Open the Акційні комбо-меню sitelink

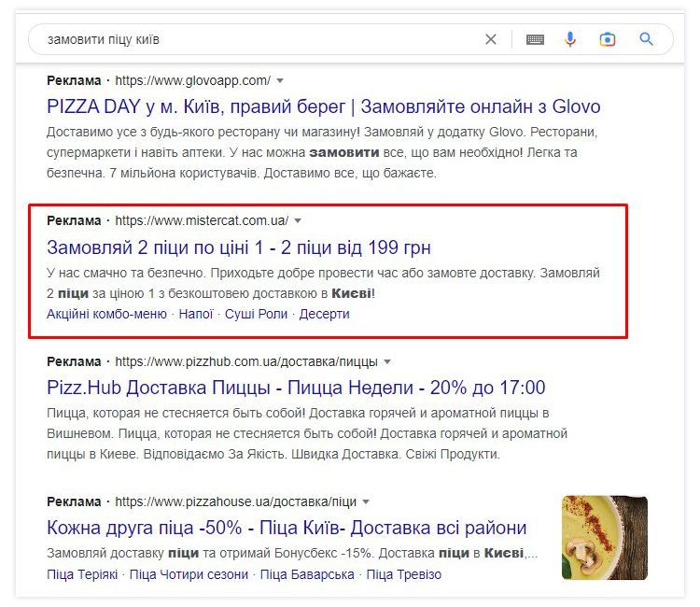[106, 314]
